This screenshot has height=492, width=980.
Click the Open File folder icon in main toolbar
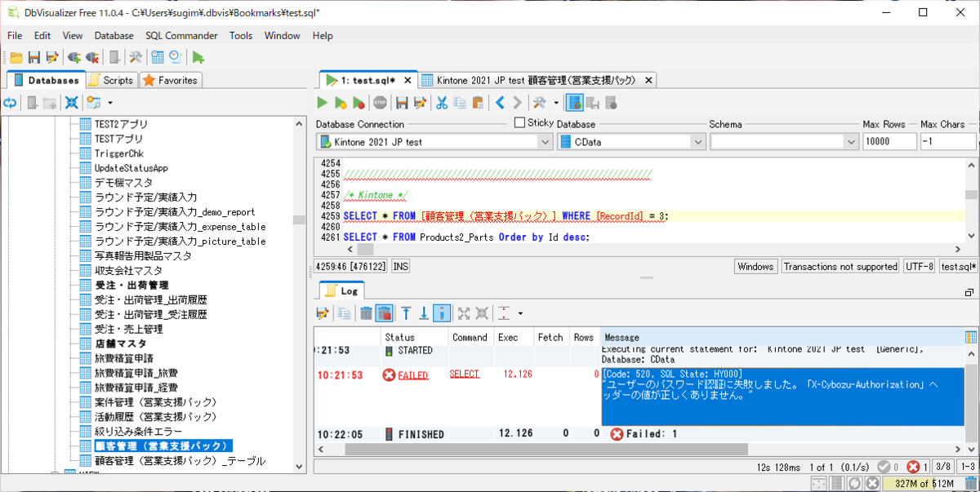pyautogui.click(x=16, y=57)
